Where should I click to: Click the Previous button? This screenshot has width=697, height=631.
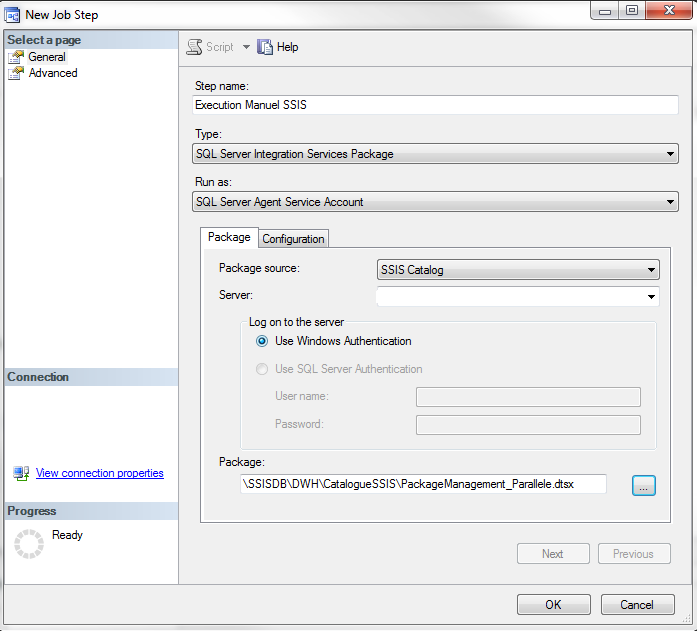tap(634, 554)
